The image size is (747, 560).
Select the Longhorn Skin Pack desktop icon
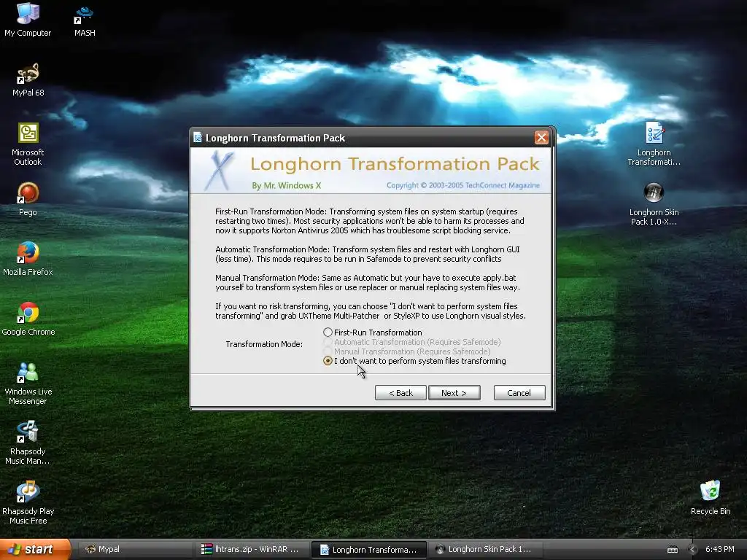tap(654, 204)
